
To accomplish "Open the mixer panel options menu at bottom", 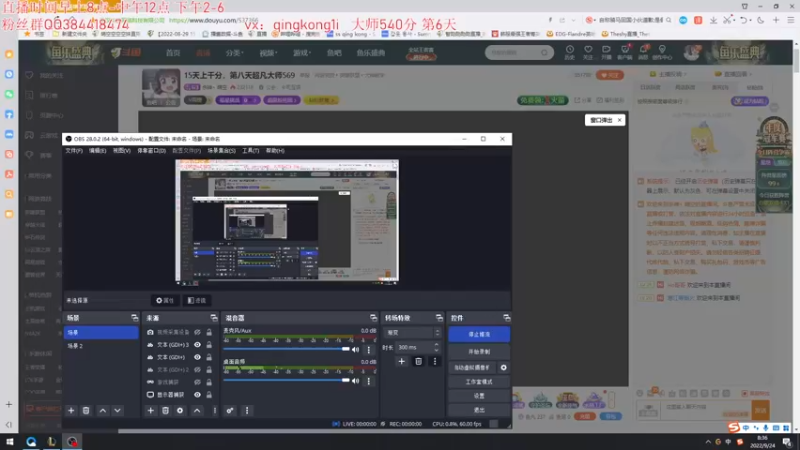I will 247,411.
